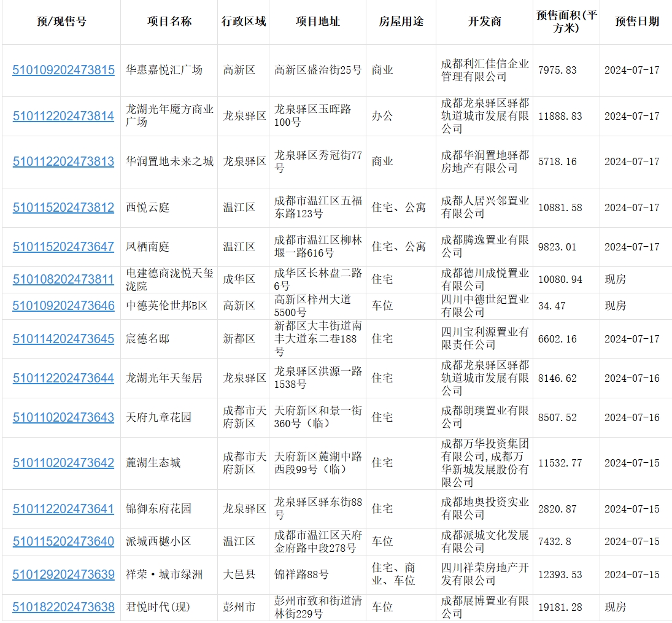Open presale number 510112202473641 link
The height and width of the screenshot is (623, 672).
pos(63,509)
